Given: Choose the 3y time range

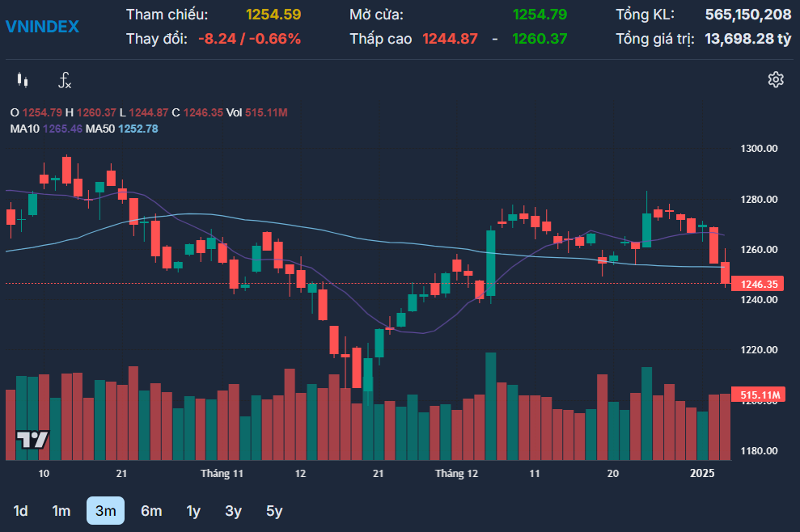Looking at the screenshot, I should point(233,511).
